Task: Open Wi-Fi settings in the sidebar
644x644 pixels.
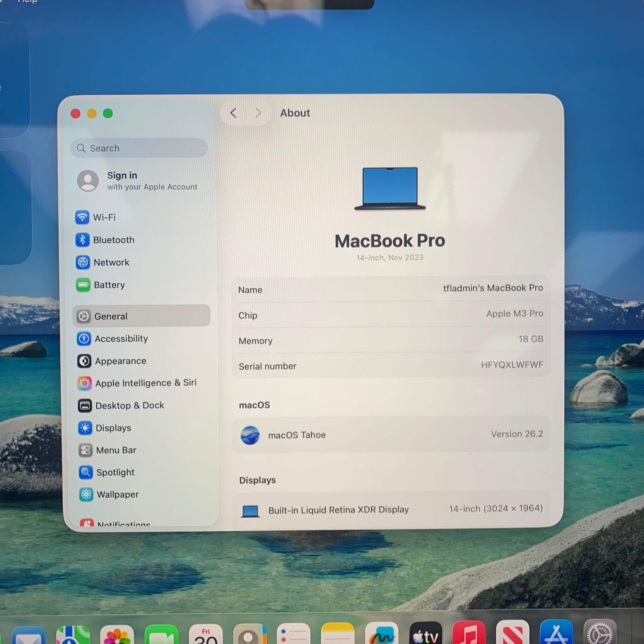Action: [x=96, y=217]
